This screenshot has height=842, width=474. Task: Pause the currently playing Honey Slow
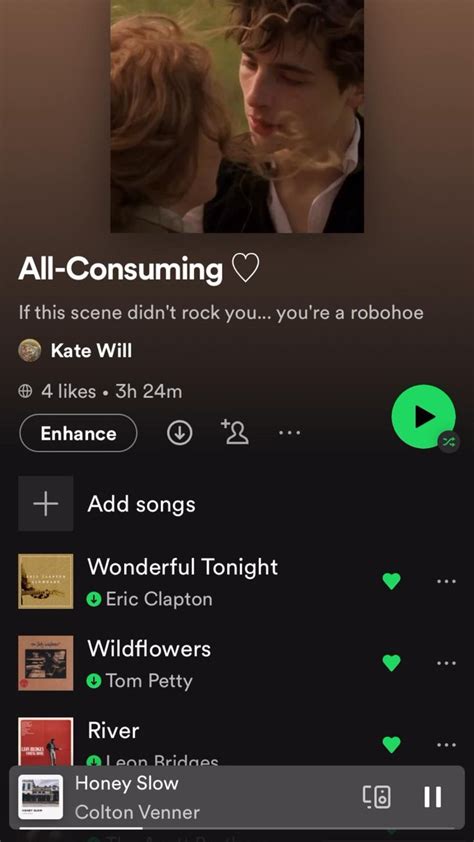click(433, 797)
